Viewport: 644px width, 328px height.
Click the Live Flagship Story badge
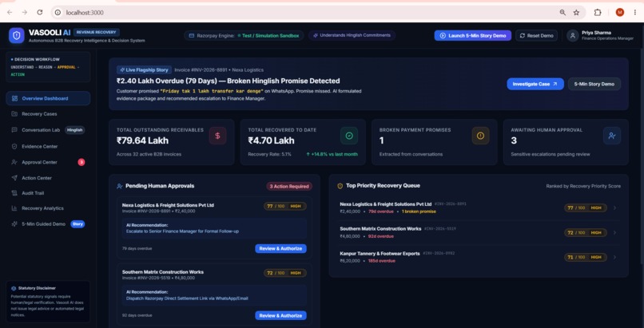click(144, 70)
